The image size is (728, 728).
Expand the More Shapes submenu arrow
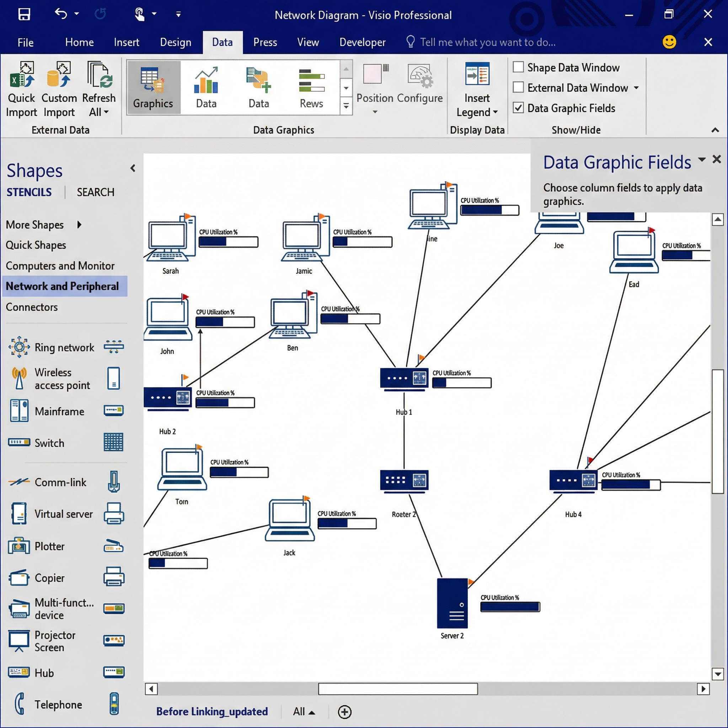tap(79, 225)
